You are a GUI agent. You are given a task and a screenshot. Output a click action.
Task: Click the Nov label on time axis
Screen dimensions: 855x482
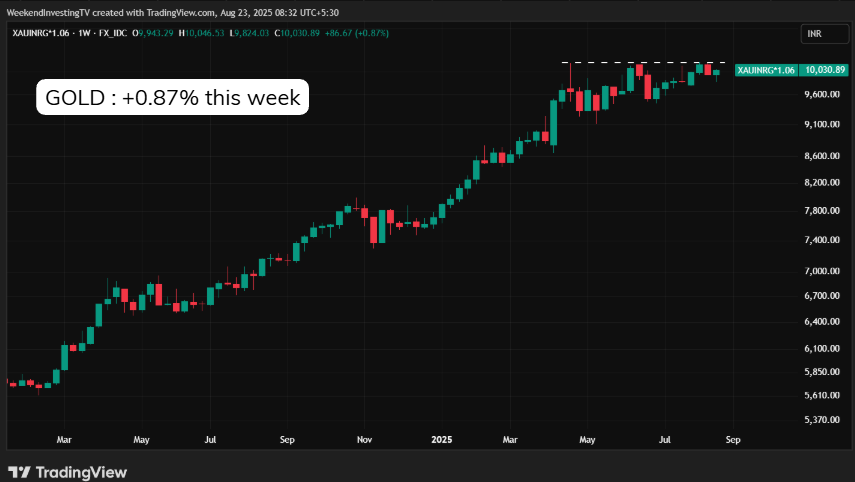click(x=364, y=439)
